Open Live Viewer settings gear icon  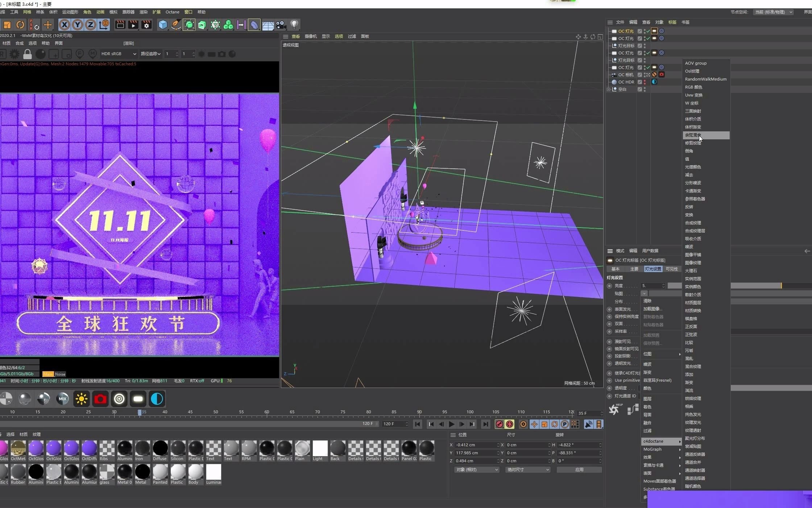tap(14, 54)
